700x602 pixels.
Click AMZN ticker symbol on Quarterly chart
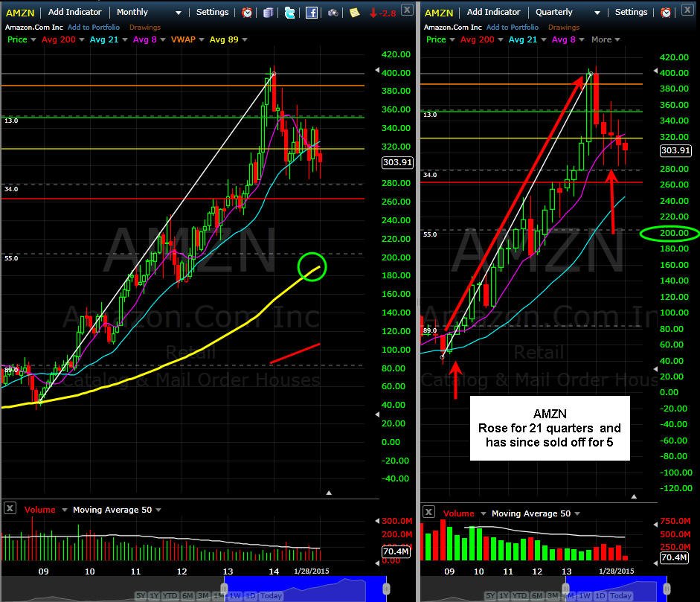(439, 13)
